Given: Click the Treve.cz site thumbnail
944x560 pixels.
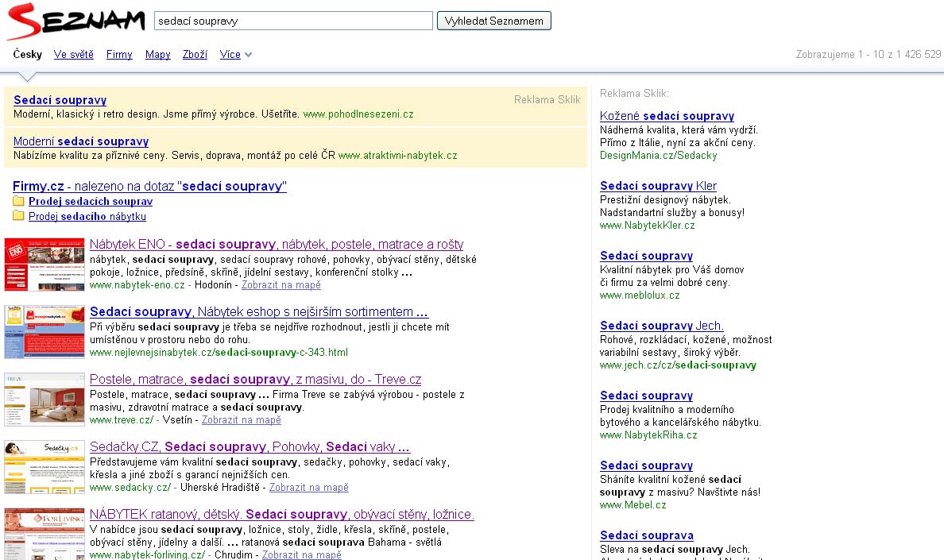Looking at the screenshot, I should [x=44, y=400].
